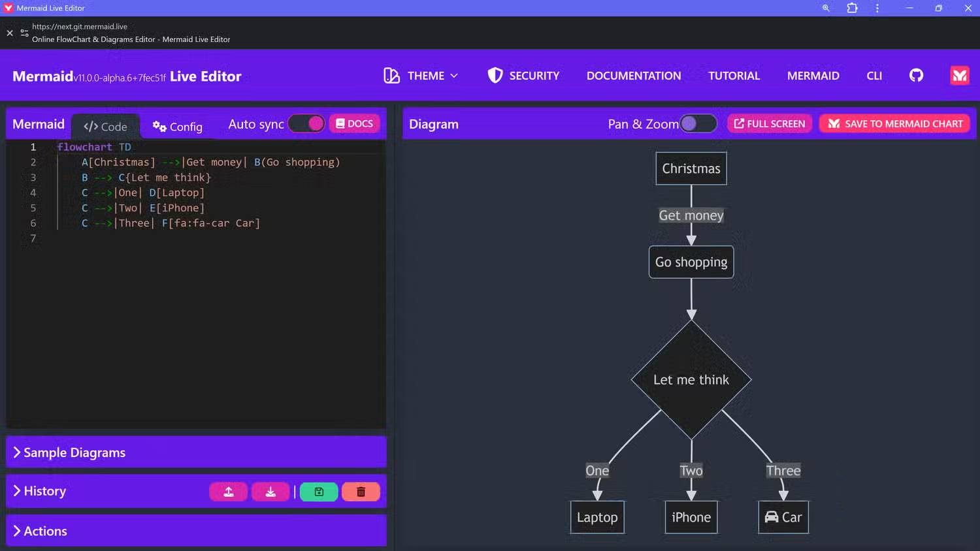Click the site information icon beside URL
Viewport: 980px width, 551px height.
24,33
